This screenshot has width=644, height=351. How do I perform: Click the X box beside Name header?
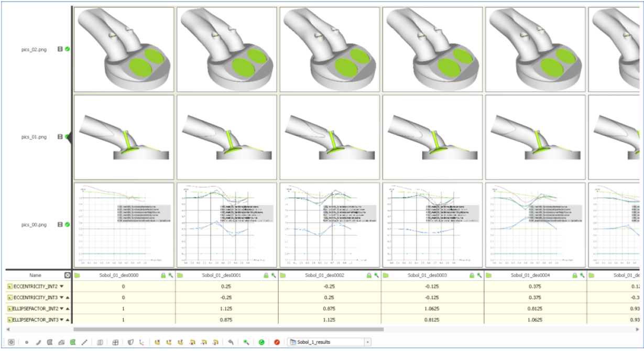[67, 275]
